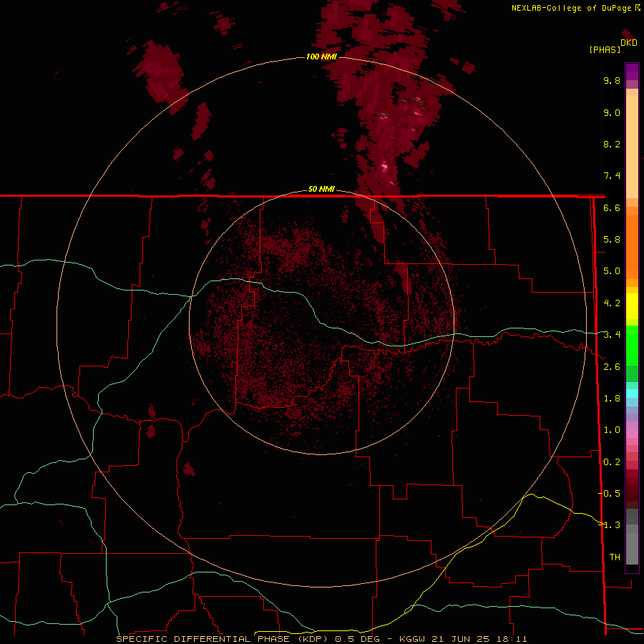
Task: Click the 3.4 value on the color scale
Action: click(612, 335)
